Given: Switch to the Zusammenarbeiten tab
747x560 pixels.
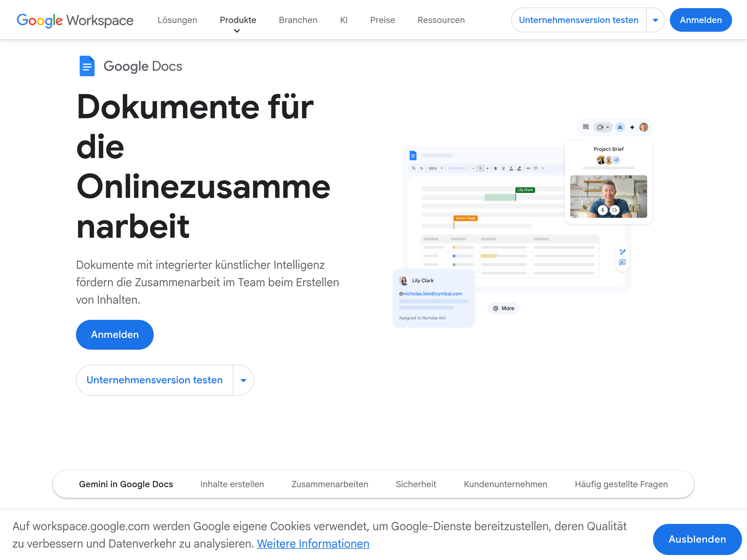Looking at the screenshot, I should [x=330, y=484].
